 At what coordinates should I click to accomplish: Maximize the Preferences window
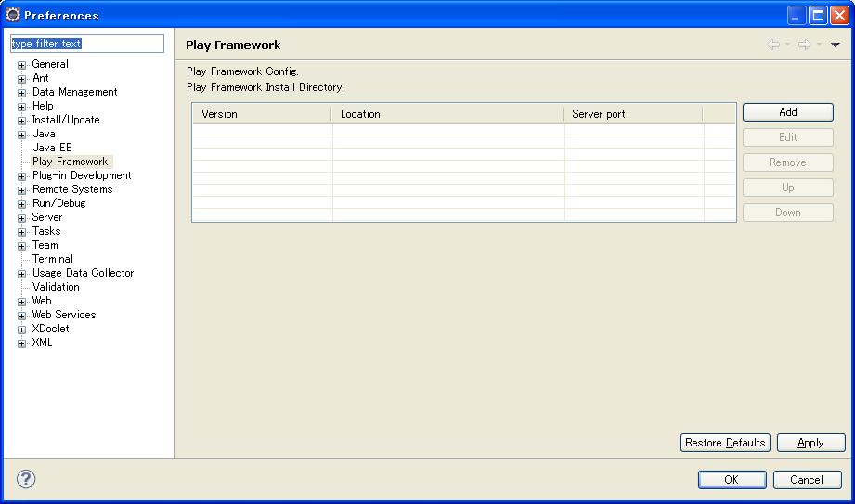click(x=818, y=15)
